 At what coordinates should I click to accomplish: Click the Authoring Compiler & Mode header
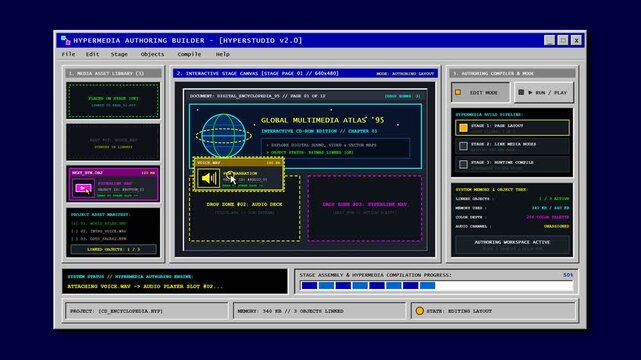coord(512,74)
